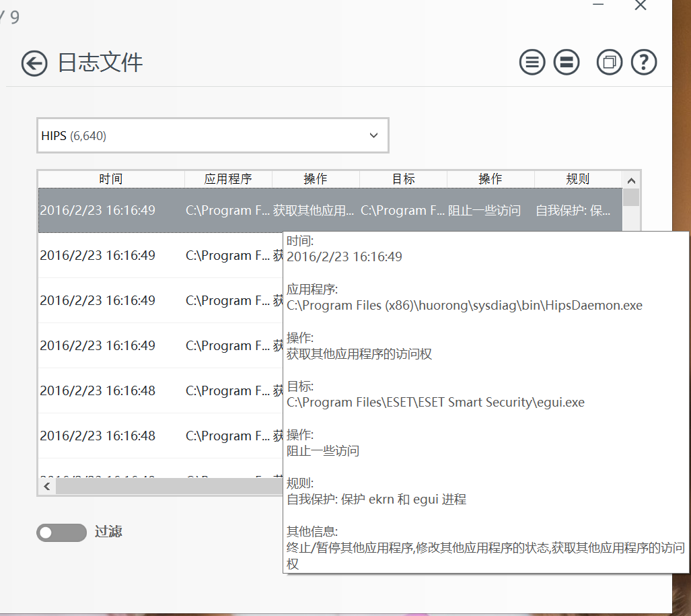
Task: Close the window with the X icon
Action: coord(641,5)
